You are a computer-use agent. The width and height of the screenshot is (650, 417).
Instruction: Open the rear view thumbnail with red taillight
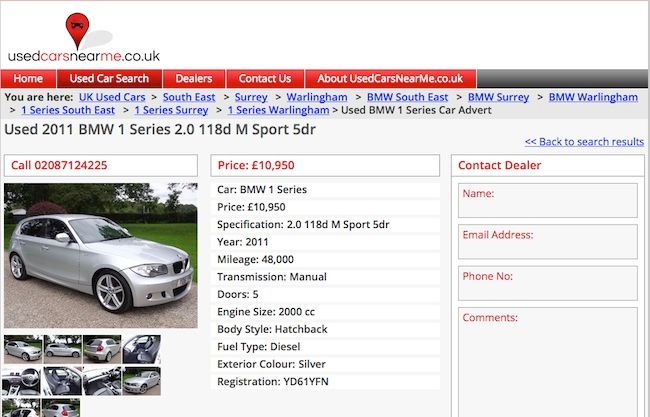102,349
